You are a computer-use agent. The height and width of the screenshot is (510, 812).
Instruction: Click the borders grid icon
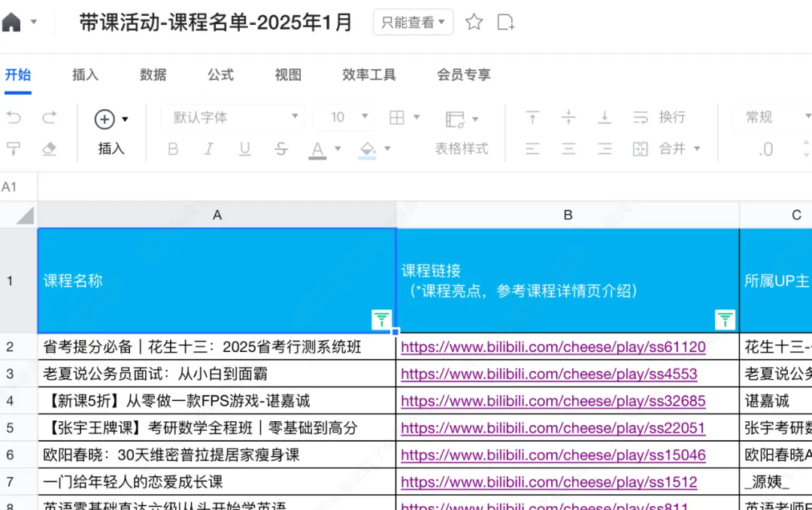click(x=397, y=117)
